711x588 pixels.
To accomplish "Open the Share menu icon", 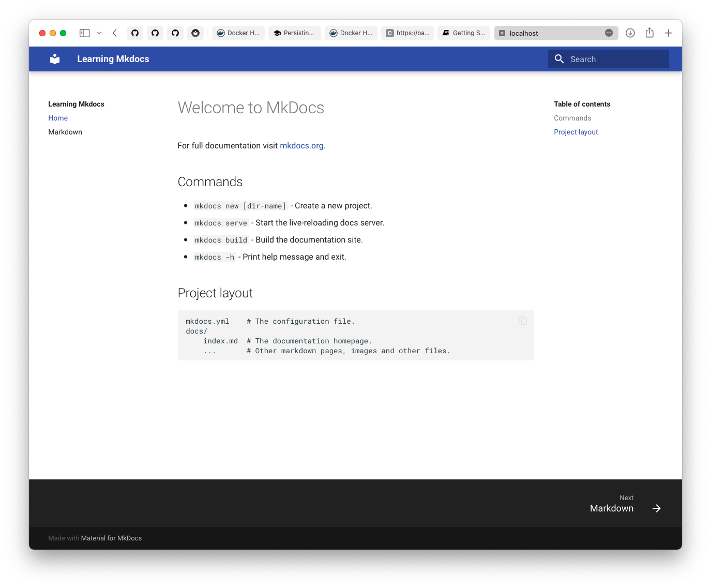I will coord(649,33).
